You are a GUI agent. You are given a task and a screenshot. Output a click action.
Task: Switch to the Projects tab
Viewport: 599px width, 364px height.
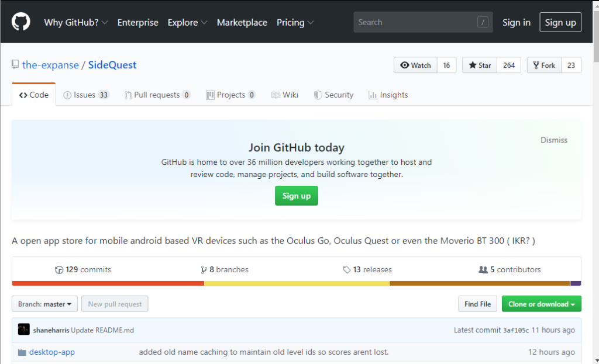tap(230, 95)
